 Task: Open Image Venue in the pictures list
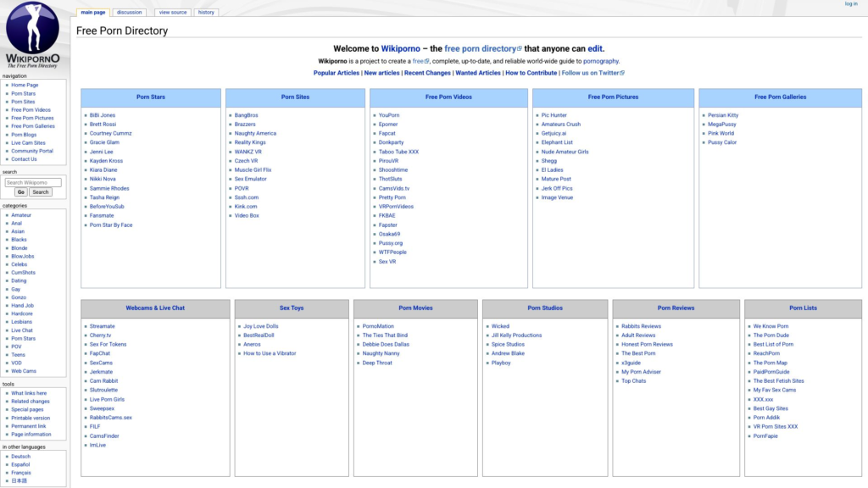557,197
